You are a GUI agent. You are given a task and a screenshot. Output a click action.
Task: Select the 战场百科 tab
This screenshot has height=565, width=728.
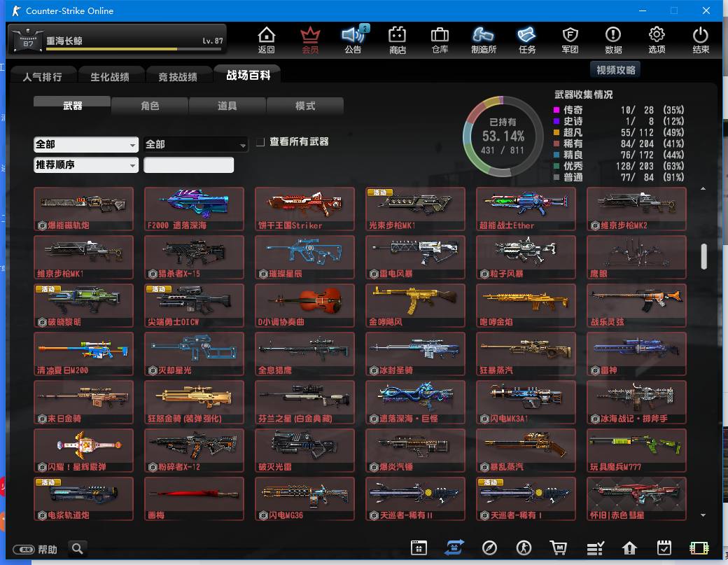[x=248, y=75]
